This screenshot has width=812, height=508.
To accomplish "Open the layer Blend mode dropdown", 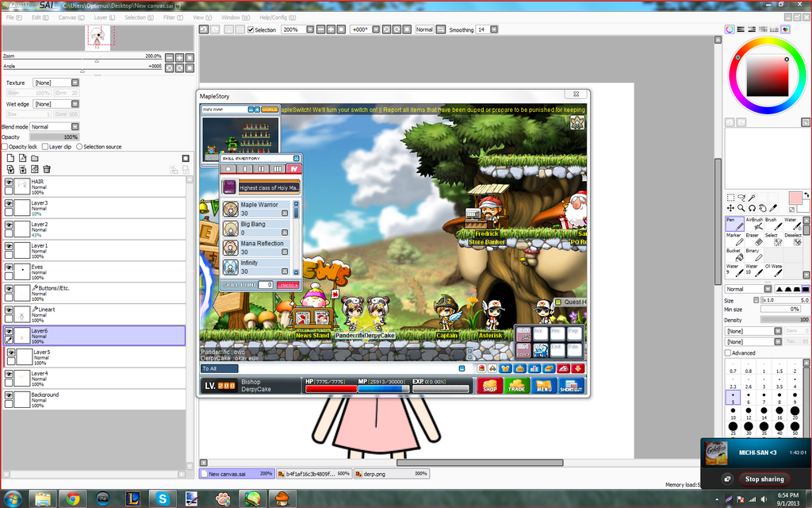I will (55, 126).
